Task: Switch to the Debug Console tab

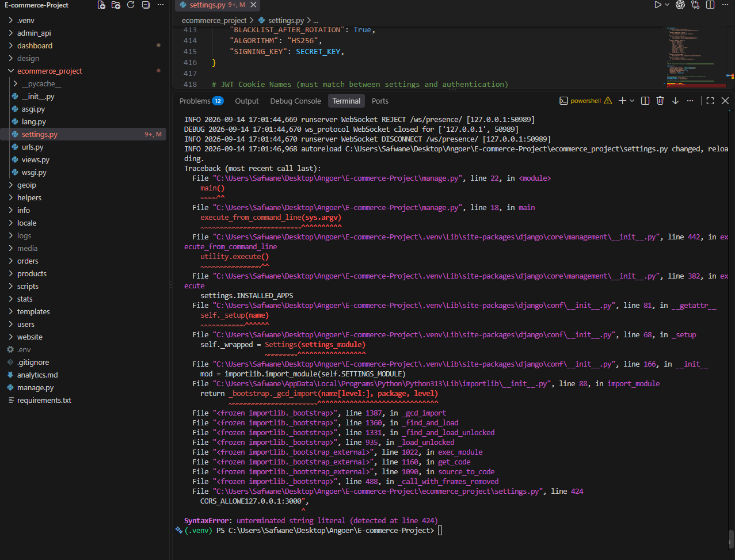Action: (295, 101)
